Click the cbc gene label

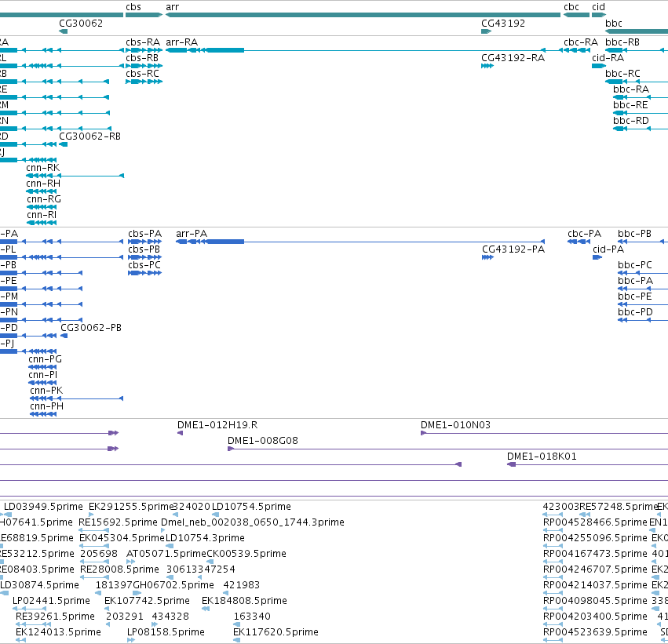(x=571, y=7)
